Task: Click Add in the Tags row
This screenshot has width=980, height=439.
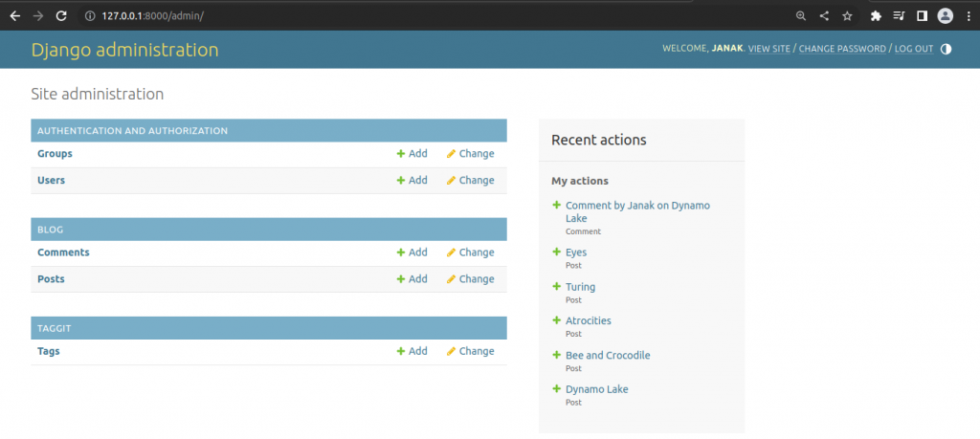Action: point(412,351)
